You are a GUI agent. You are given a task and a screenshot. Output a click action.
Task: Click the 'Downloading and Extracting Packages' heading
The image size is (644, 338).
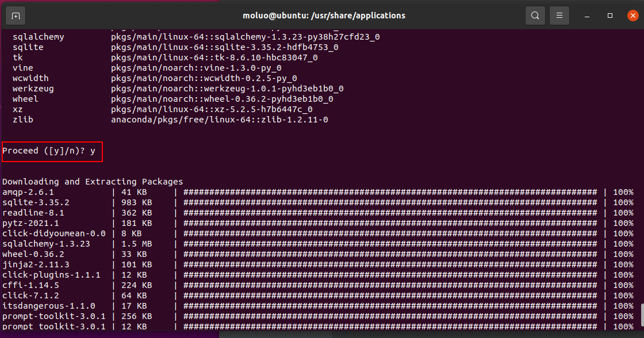coord(93,182)
